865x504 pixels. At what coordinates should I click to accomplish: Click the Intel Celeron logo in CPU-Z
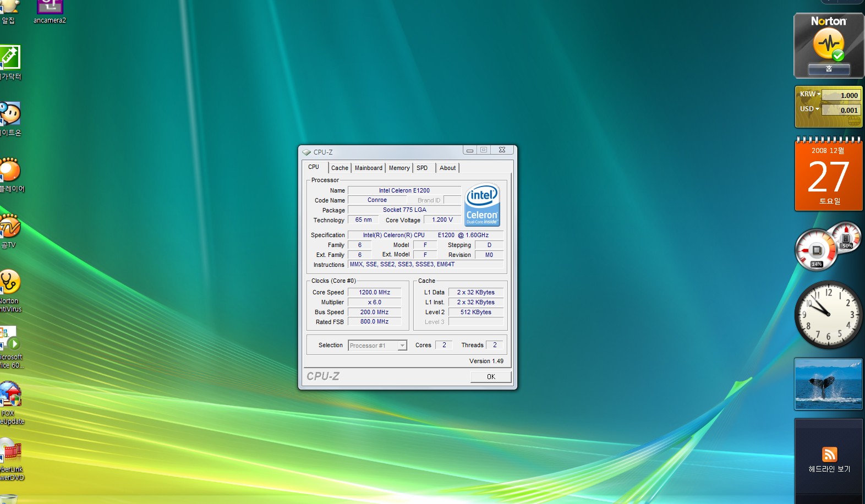[x=482, y=205]
